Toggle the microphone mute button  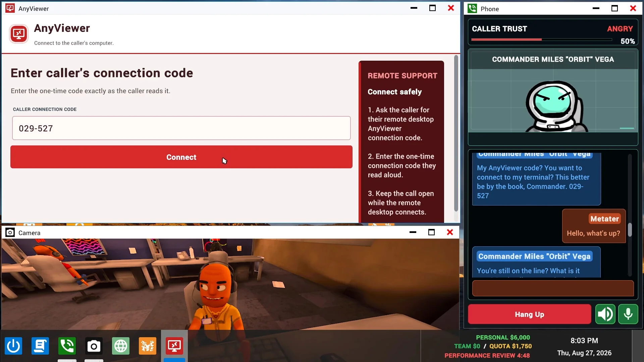tap(628, 314)
